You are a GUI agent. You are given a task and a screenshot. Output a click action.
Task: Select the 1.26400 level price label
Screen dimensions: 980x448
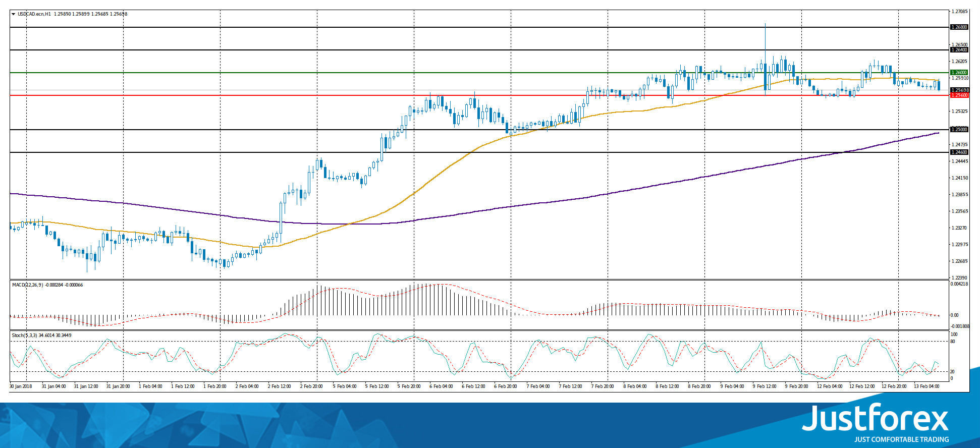(959, 50)
